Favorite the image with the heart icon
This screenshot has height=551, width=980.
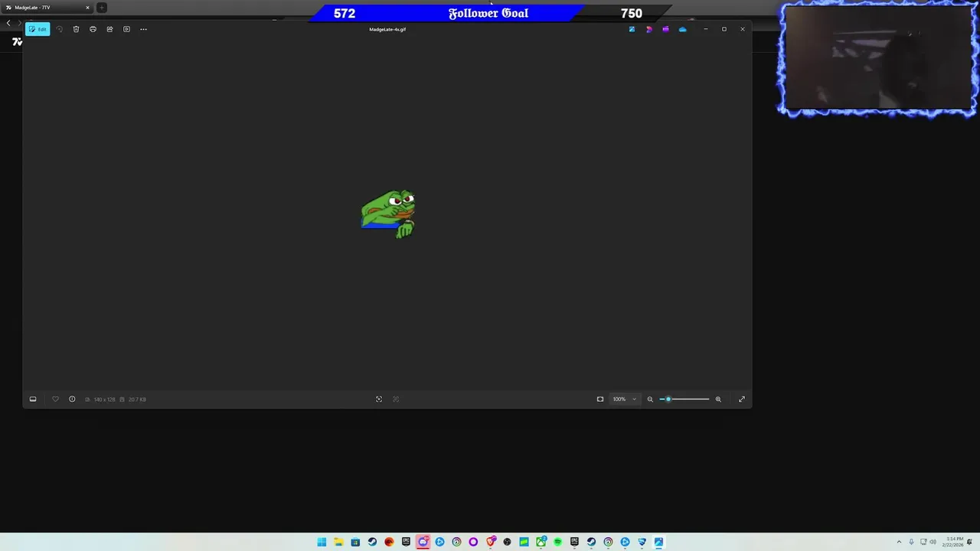click(x=55, y=399)
